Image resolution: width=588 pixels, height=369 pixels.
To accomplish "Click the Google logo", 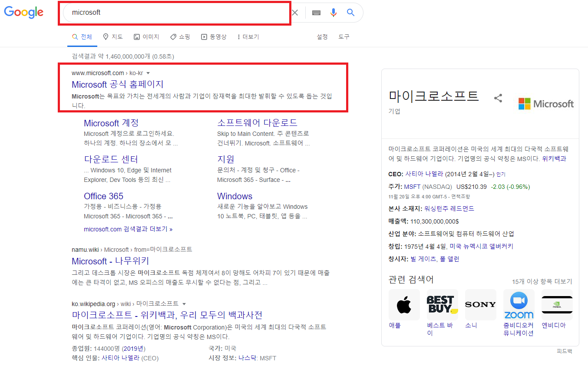I will [24, 12].
